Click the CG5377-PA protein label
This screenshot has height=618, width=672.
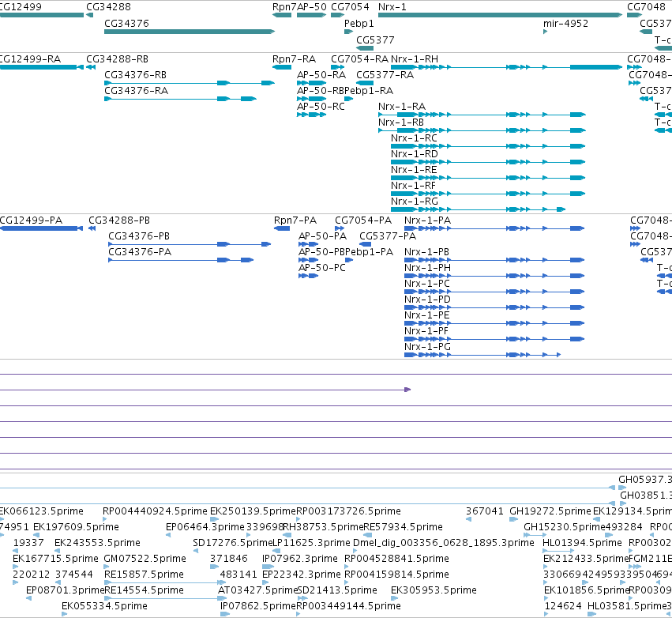(388, 236)
